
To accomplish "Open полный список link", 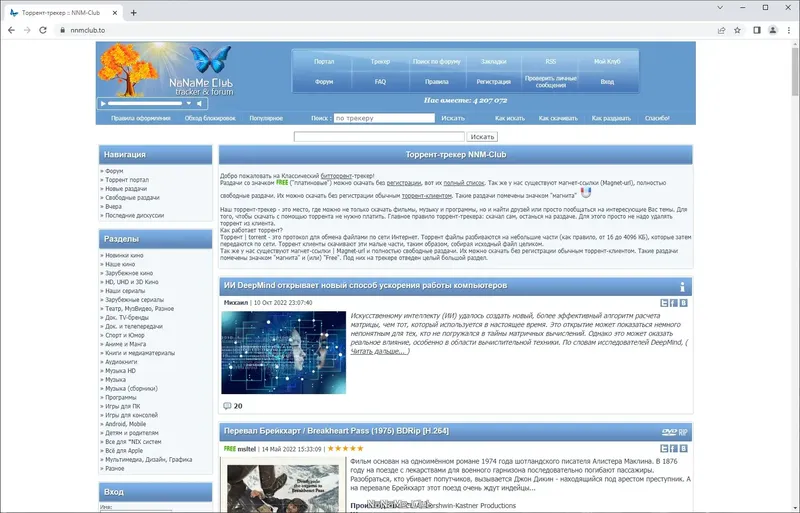I will click(464, 183).
